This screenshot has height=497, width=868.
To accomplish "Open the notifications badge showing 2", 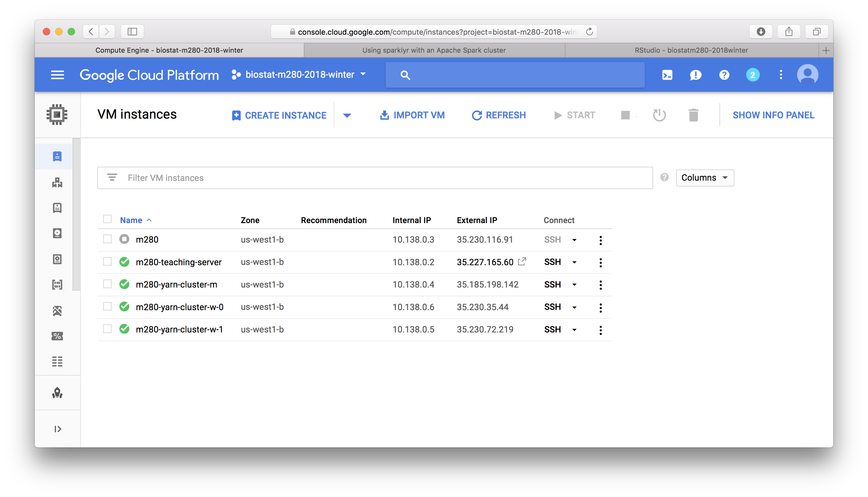I will pos(752,75).
